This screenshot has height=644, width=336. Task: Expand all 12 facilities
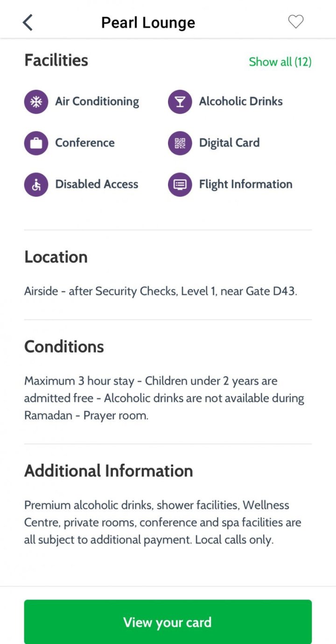click(x=280, y=62)
